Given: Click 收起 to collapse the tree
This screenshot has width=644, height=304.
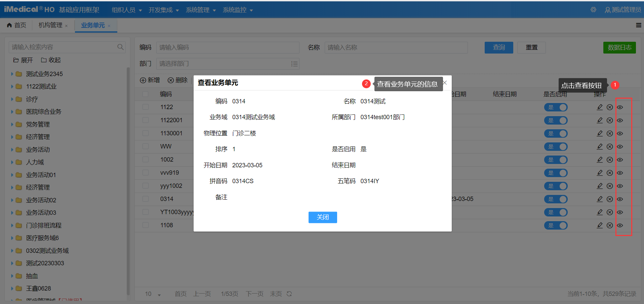Looking at the screenshot, I should click(51, 60).
